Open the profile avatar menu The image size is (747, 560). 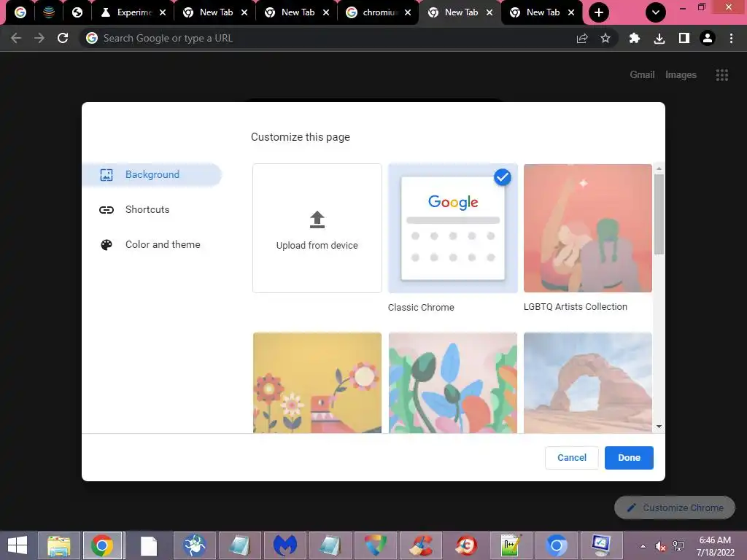pos(708,38)
